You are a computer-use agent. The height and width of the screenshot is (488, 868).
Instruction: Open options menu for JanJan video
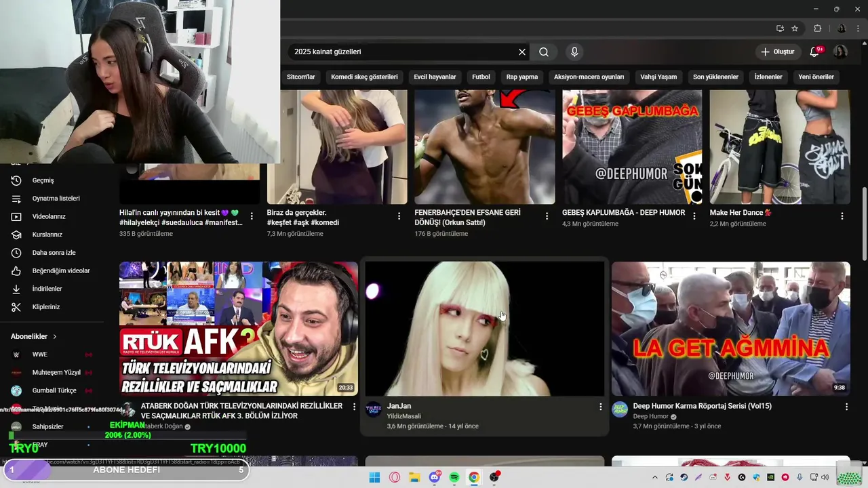coord(599,407)
